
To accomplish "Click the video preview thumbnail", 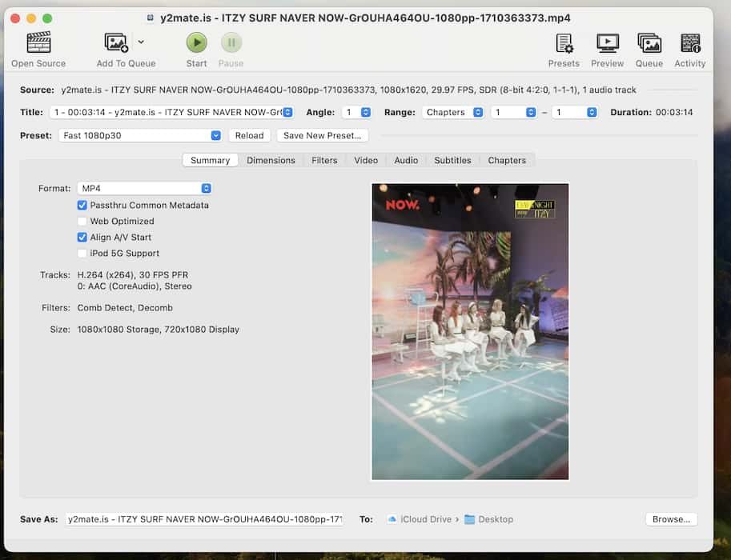I will tap(470, 331).
